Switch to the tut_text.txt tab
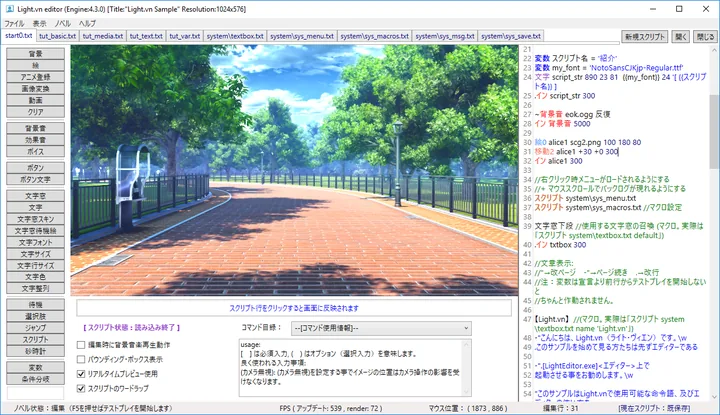720x415 pixels. [146, 36]
